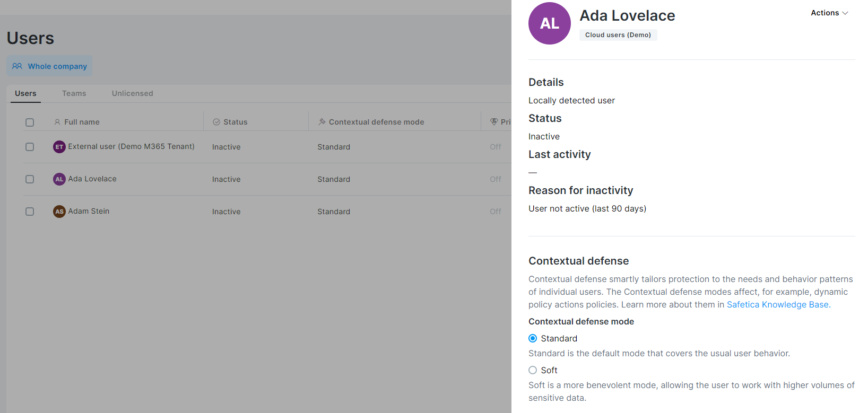The image size is (868, 413).
Task: Click the Status column checkmark icon
Action: click(x=216, y=122)
